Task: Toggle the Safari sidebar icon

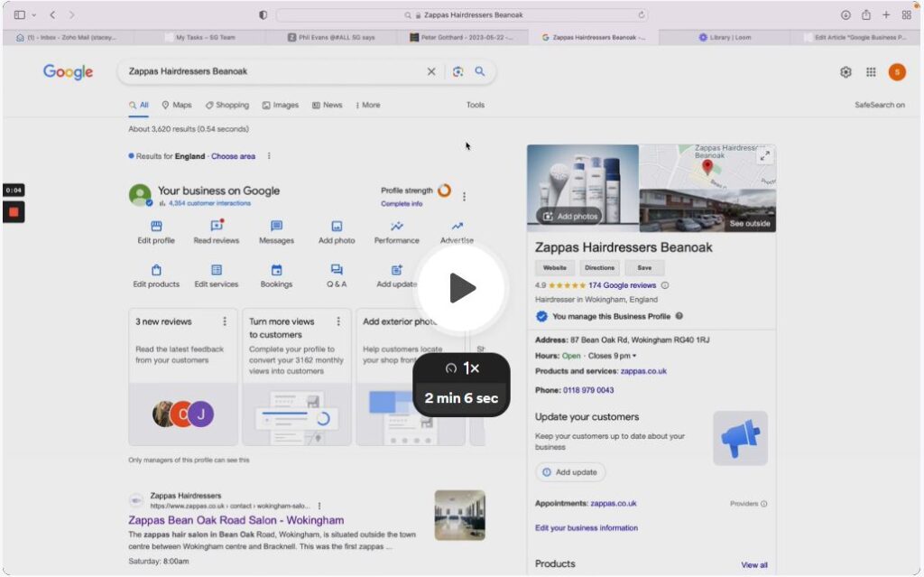Action: [20, 14]
